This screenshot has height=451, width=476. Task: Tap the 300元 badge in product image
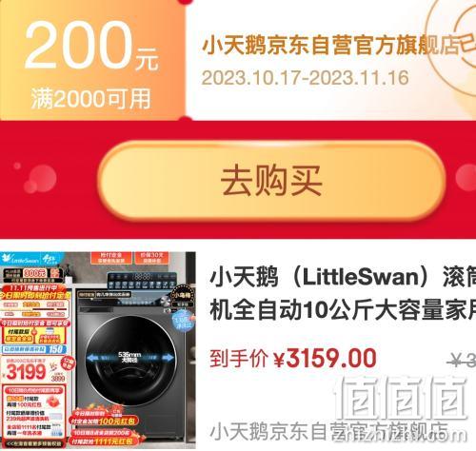35,273
